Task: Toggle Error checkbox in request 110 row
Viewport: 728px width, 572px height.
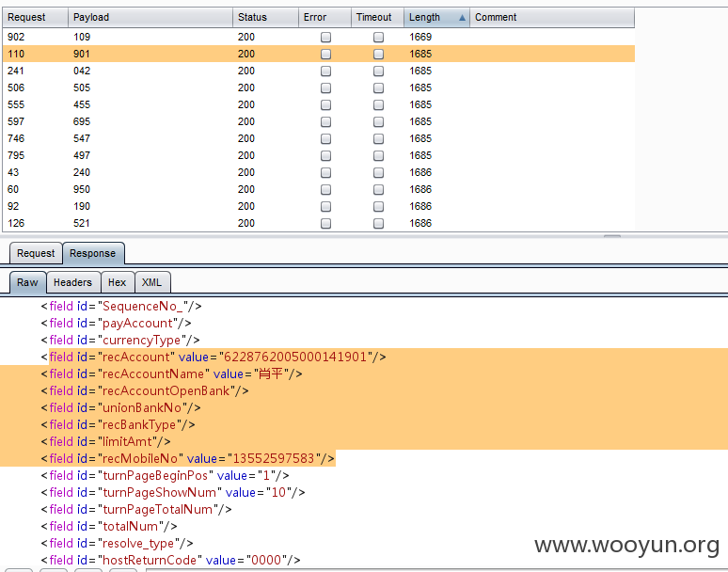Action: point(326,54)
